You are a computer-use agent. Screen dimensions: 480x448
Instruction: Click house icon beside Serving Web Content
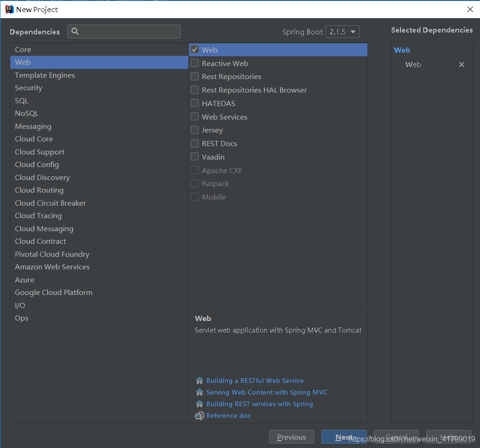tap(199, 392)
